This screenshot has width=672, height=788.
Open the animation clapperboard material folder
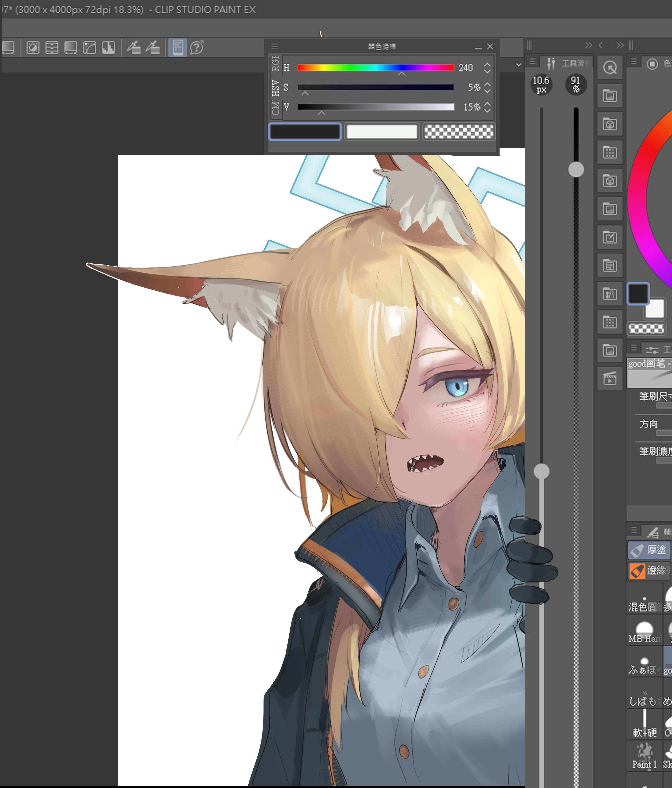[x=610, y=379]
